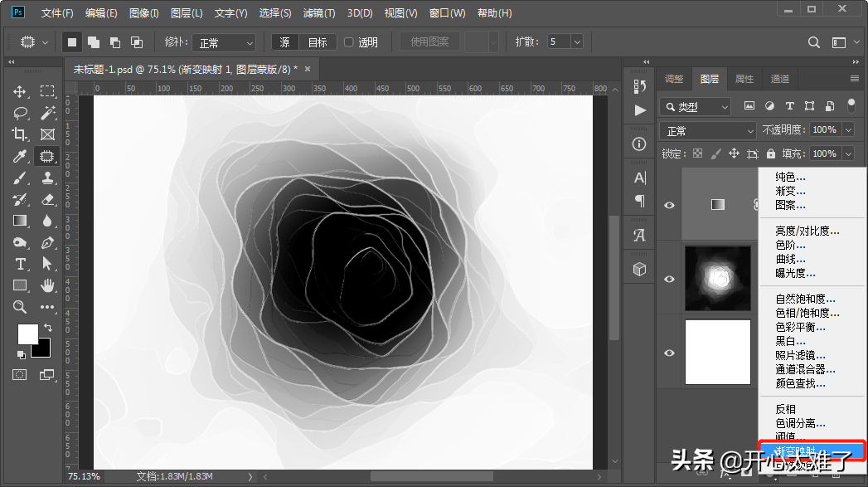The image size is (868, 487).
Task: Enable the 透明 checkbox
Action: [349, 42]
